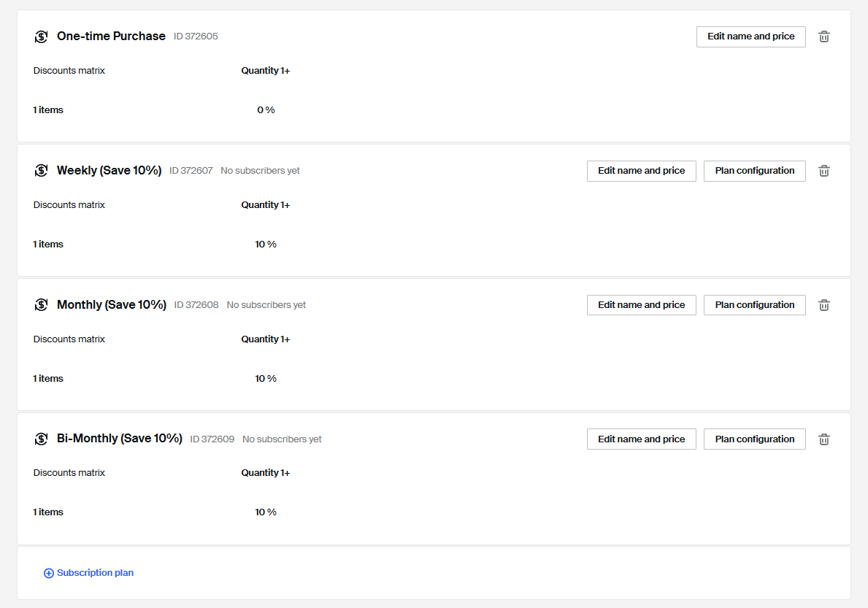Select the 0 % discount value
The image size is (868, 608).
266,110
